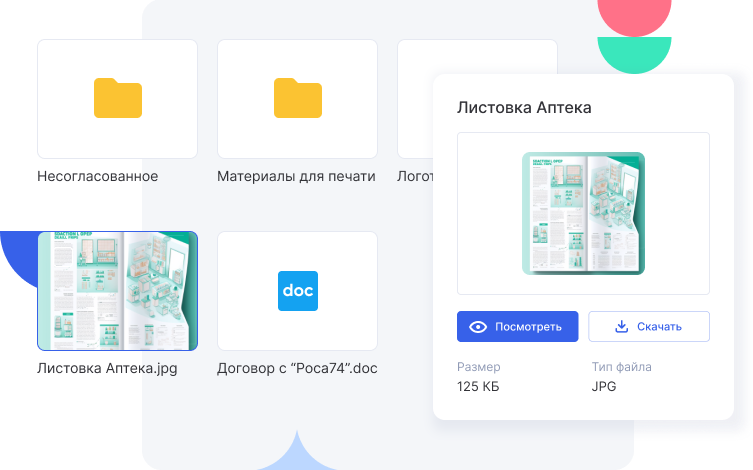753x470 pixels.
Task: Select the Листовка Аптека.jpg thumbnail
Action: click(118, 291)
